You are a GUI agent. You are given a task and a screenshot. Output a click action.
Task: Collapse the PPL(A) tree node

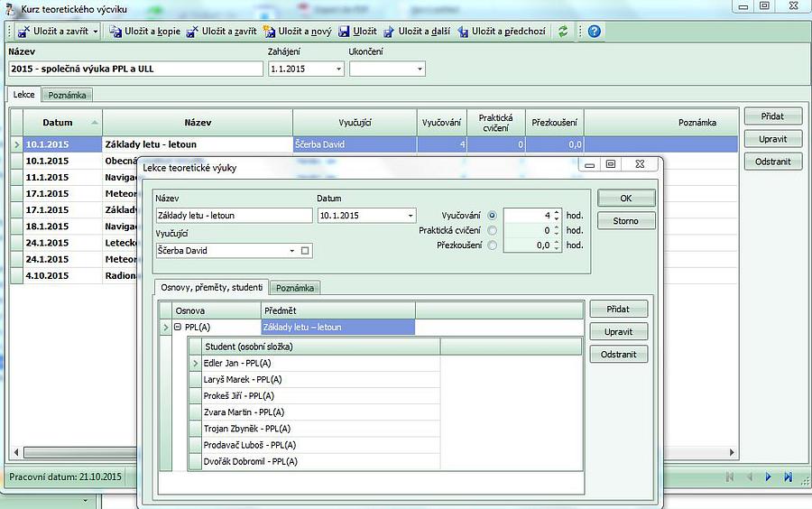(178, 328)
